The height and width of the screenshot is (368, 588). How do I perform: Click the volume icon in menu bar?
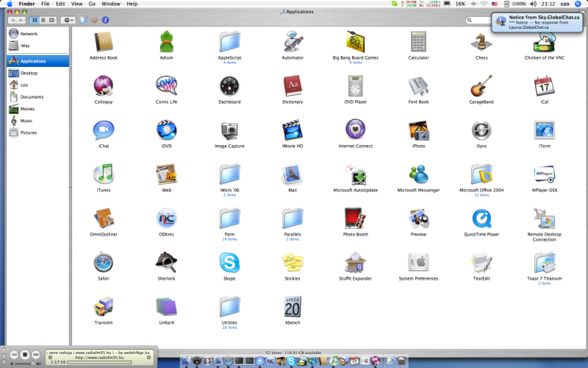pos(533,4)
